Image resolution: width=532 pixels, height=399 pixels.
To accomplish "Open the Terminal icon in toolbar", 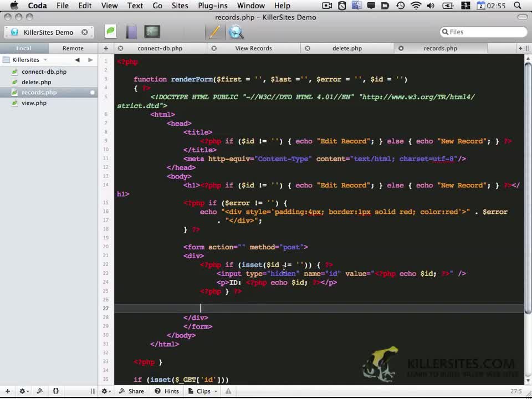I will coord(152,32).
